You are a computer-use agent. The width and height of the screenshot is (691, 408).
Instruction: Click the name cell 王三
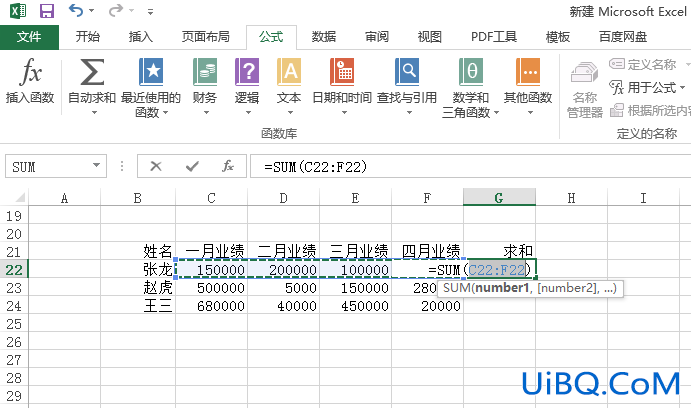point(138,306)
